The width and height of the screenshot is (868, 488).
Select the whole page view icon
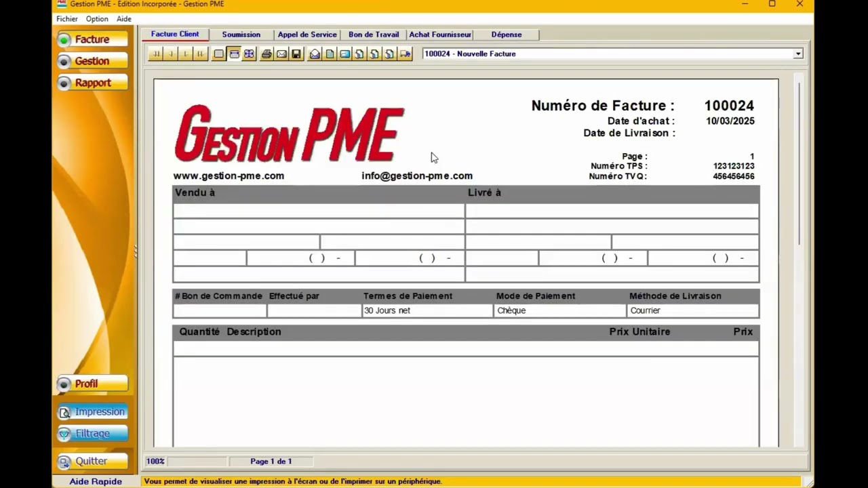219,54
